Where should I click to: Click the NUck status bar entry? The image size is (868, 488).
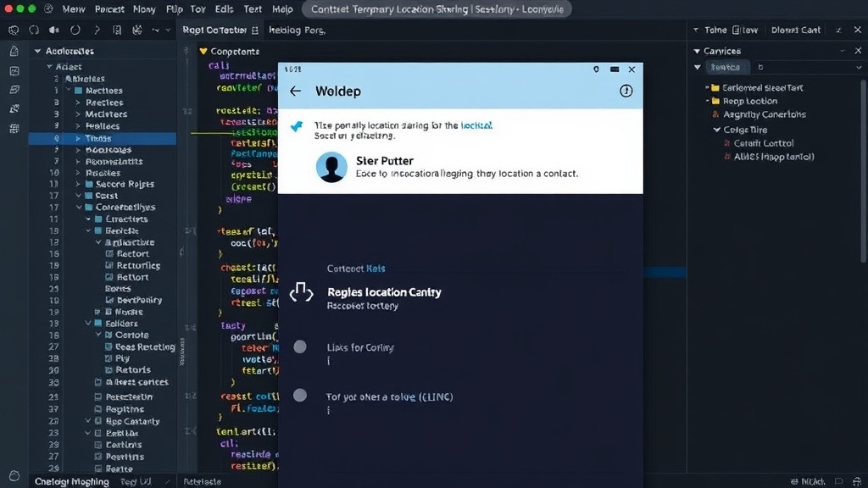(808, 482)
